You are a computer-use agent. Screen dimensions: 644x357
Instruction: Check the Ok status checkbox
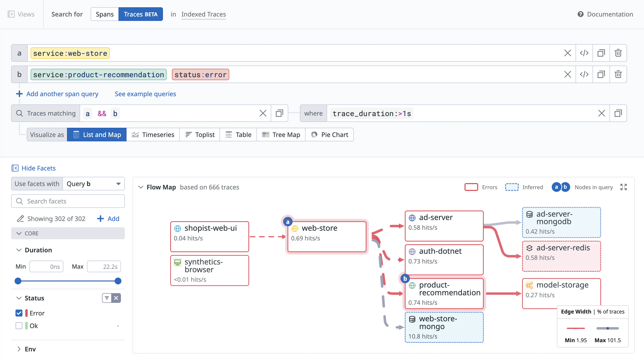(x=19, y=326)
